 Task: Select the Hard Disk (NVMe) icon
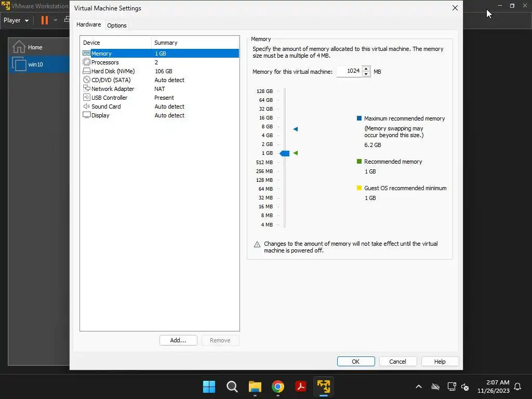pos(87,71)
